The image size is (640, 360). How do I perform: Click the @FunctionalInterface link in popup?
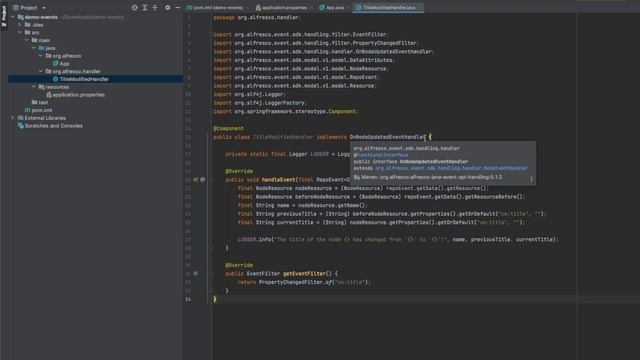point(381,155)
